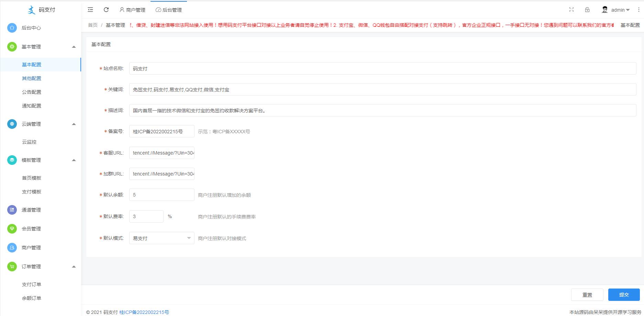Image resolution: width=644 pixels, height=316 pixels.
Task: Click the 重置 reset button
Action: [587, 295]
